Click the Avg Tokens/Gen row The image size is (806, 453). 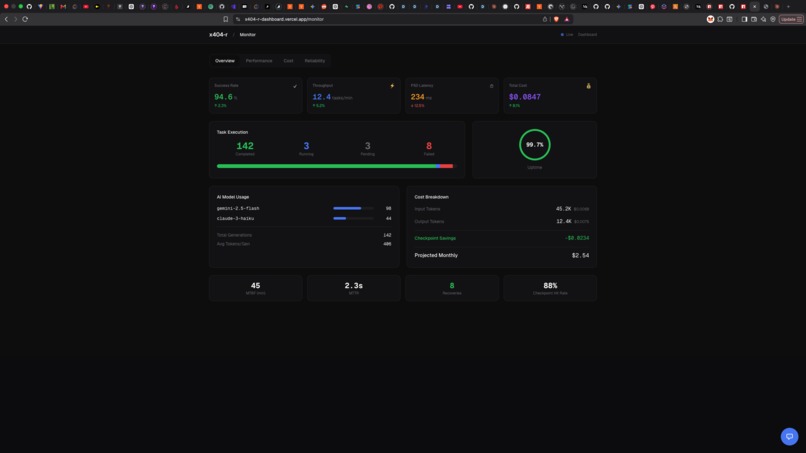(x=304, y=244)
